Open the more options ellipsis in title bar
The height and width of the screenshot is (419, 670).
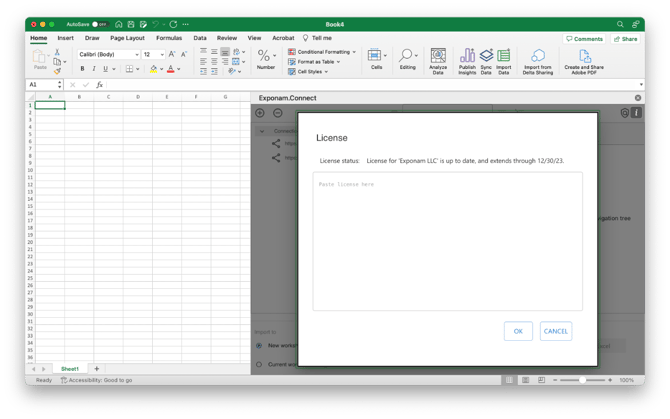pos(185,24)
